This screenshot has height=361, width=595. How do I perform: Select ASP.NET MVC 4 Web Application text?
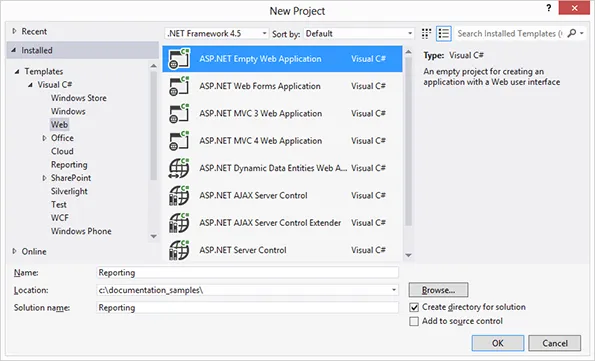pos(261,141)
